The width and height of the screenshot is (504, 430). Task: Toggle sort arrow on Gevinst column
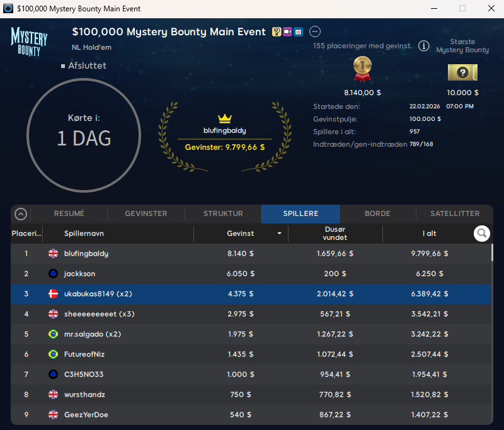279,234
